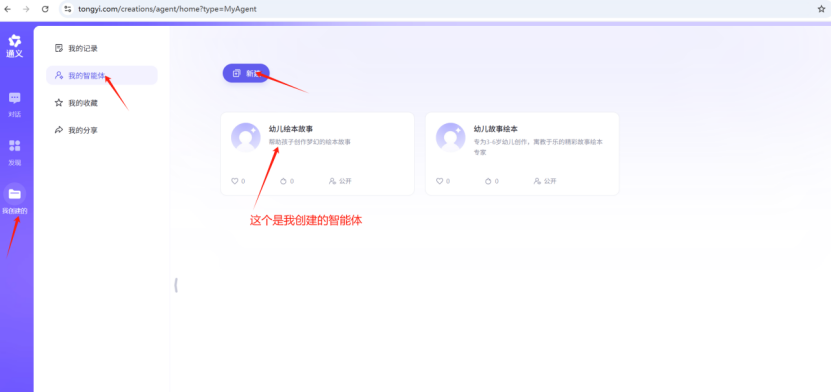Select 我的智能体 menu item
The image size is (831, 392).
point(102,75)
